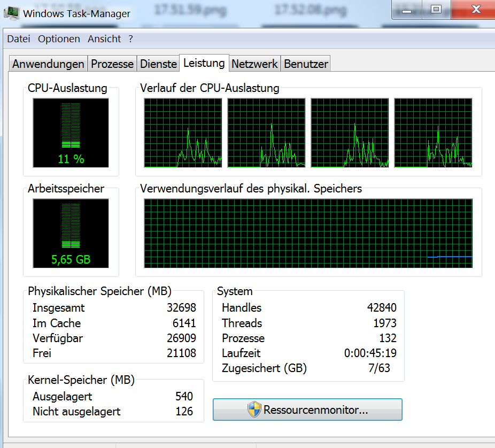Viewport: 495px width, 448px height.
Task: Click the Ausgelagert value 540
Action: [184, 396]
